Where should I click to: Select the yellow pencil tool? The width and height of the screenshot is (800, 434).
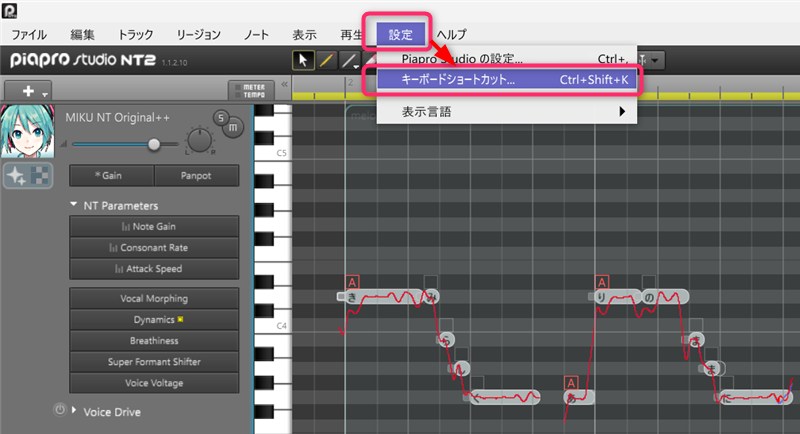(326, 60)
